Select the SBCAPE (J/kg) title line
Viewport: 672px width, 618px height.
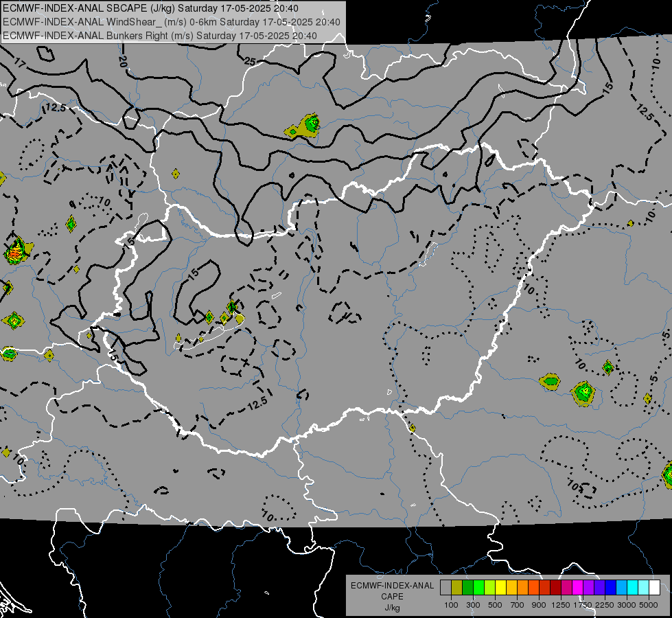pyautogui.click(x=150, y=8)
